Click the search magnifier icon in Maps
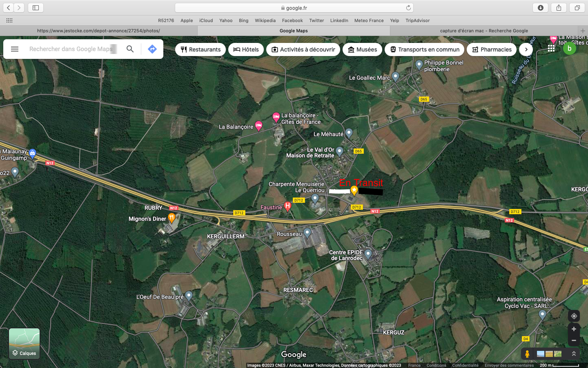Image resolution: width=588 pixels, height=368 pixels. pyautogui.click(x=130, y=49)
